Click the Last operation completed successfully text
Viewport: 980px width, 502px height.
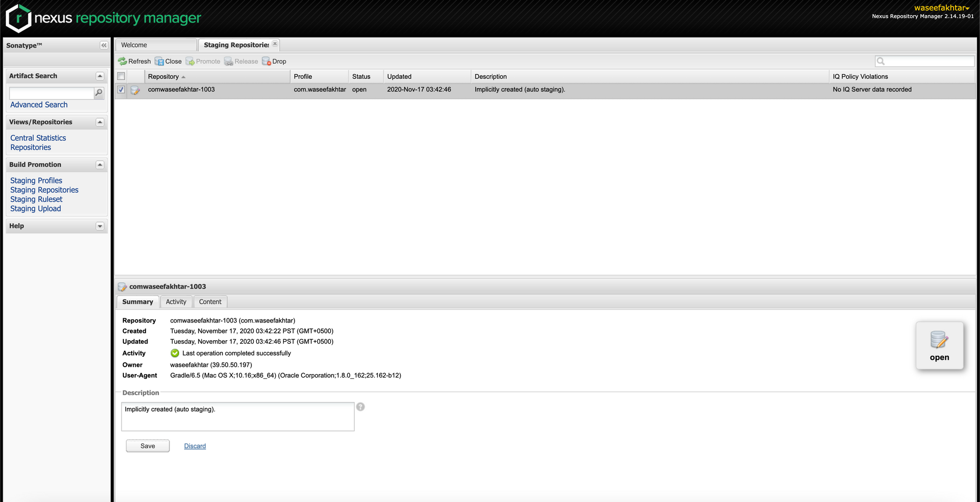click(x=237, y=353)
